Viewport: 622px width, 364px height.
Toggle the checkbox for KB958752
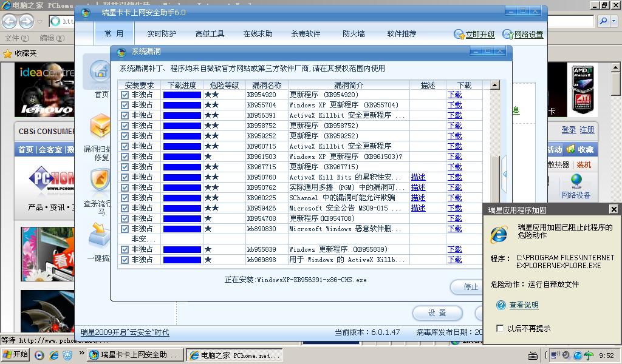(125, 126)
